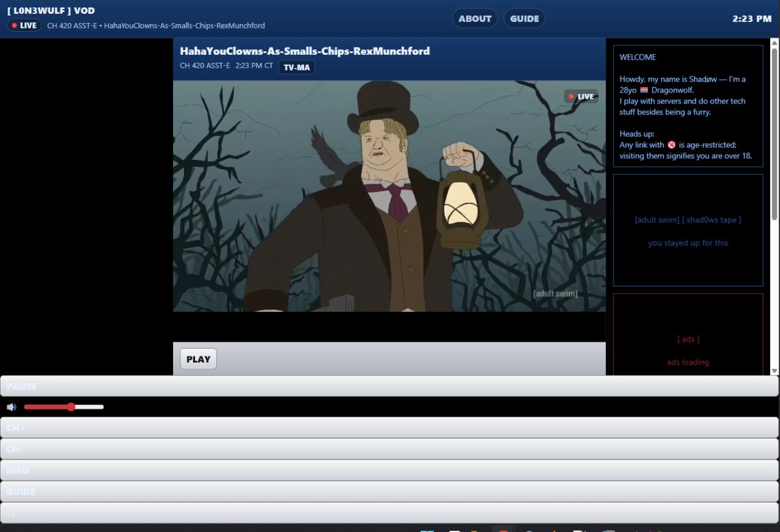Image resolution: width=780 pixels, height=532 pixels.
Task: Go down a channel with CH-
Action: (389, 449)
